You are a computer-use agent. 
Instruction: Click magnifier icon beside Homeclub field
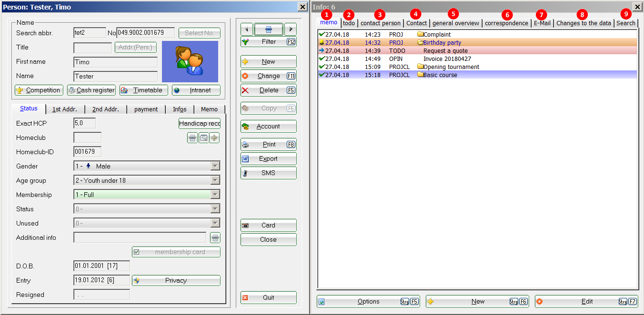coord(203,138)
